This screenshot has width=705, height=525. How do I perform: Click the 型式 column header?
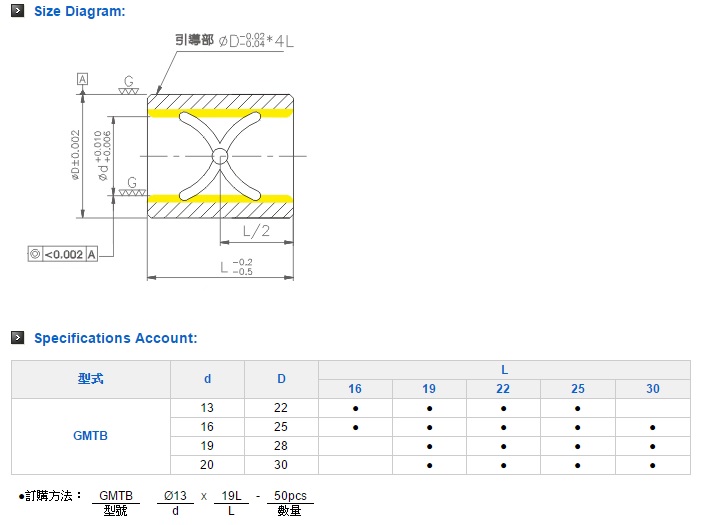[90, 379]
